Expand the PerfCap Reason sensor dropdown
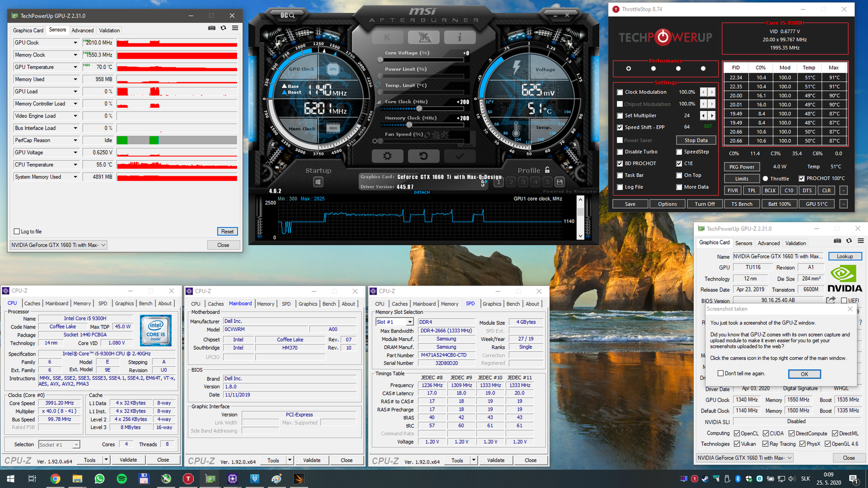 click(x=75, y=141)
